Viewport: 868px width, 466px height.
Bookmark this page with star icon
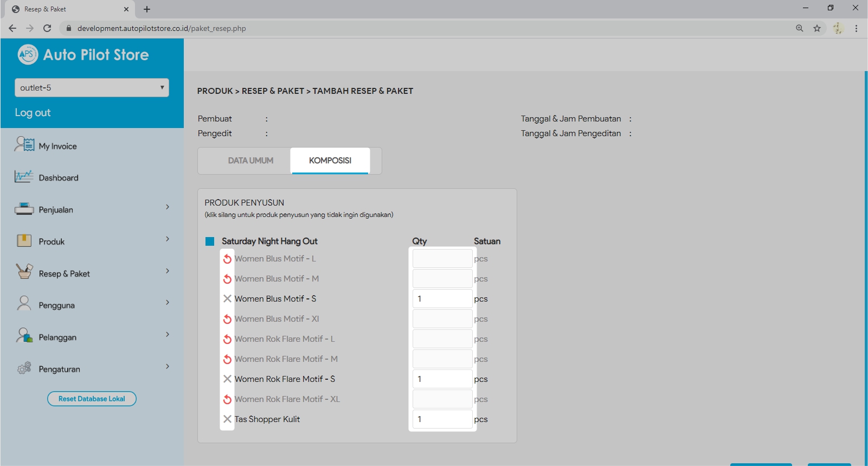click(816, 28)
